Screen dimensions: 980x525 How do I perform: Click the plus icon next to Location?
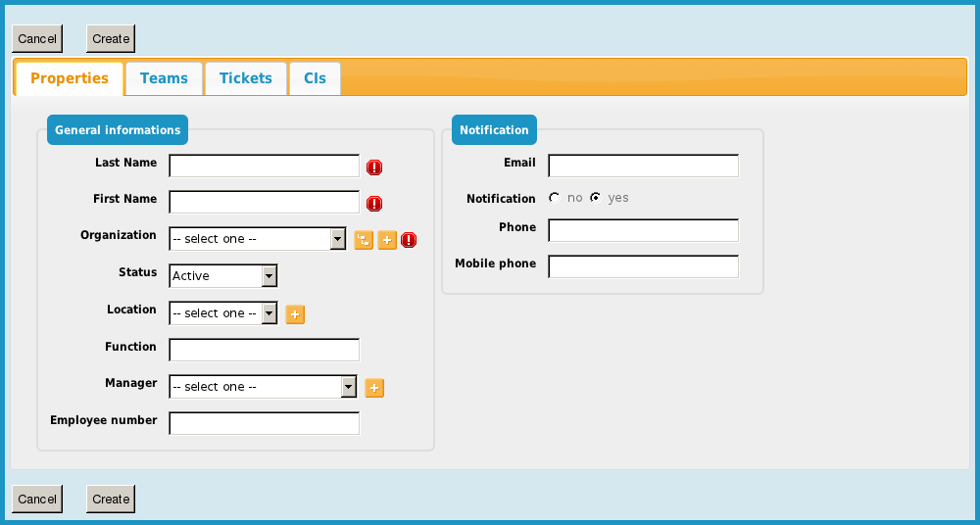point(295,314)
